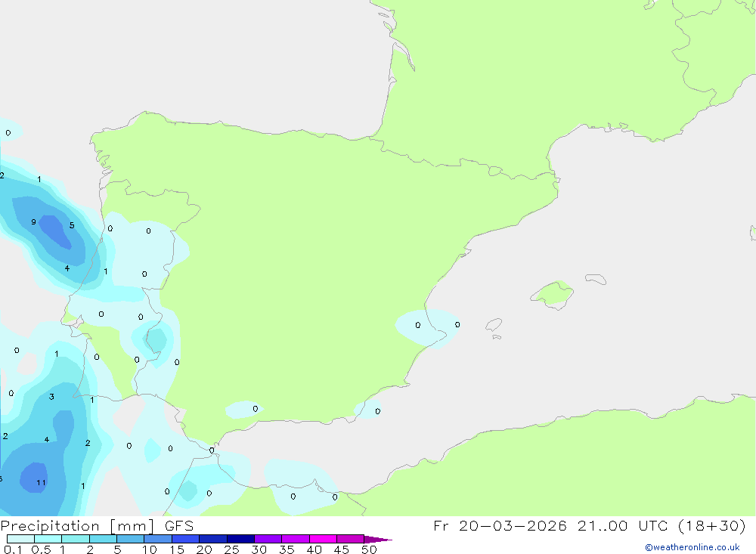
Task: Click the '11' precipitation value on map
Action: (41, 483)
